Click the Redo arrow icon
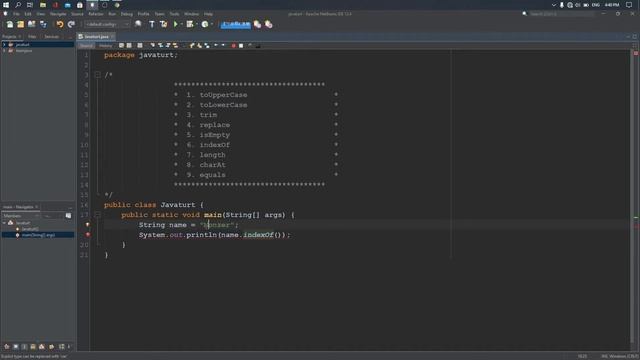The image size is (640, 360). coord(71,24)
